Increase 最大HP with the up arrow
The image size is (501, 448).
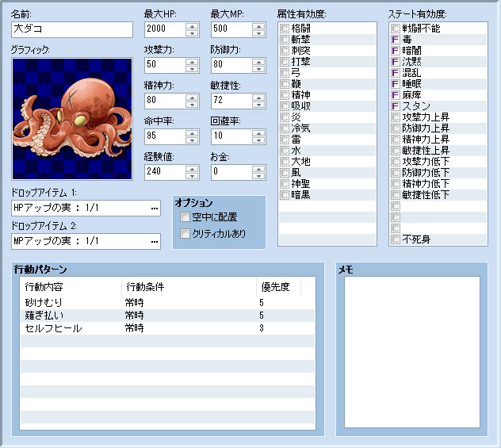point(192,26)
